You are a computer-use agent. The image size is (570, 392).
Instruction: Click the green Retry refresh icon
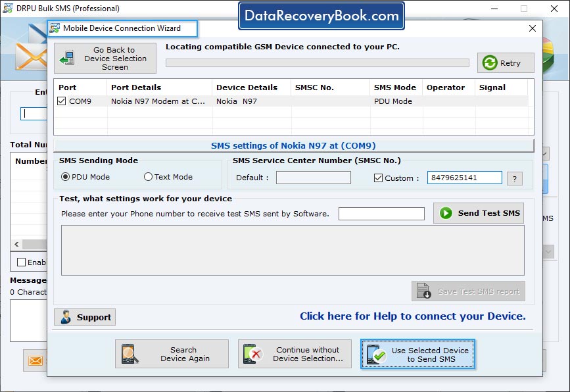488,63
